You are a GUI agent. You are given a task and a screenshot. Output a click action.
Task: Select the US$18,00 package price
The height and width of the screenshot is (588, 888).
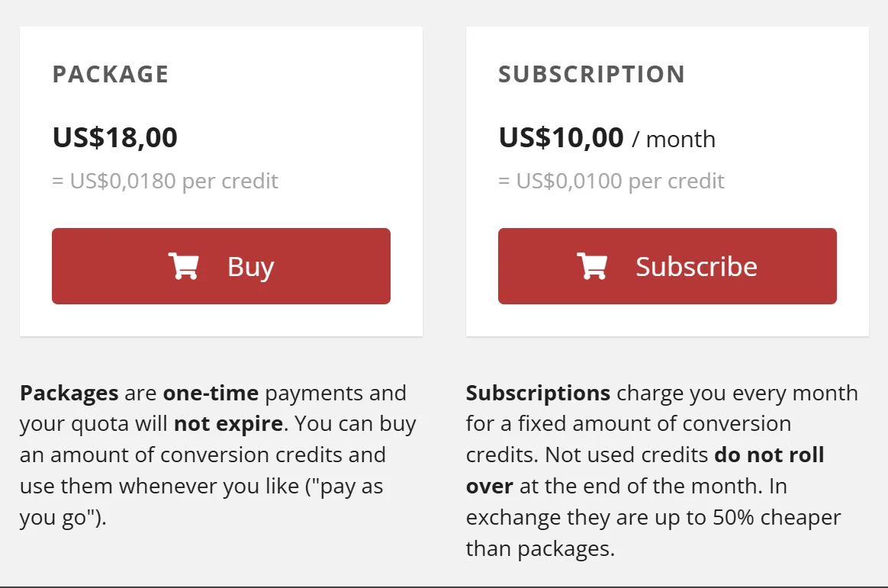tap(114, 138)
